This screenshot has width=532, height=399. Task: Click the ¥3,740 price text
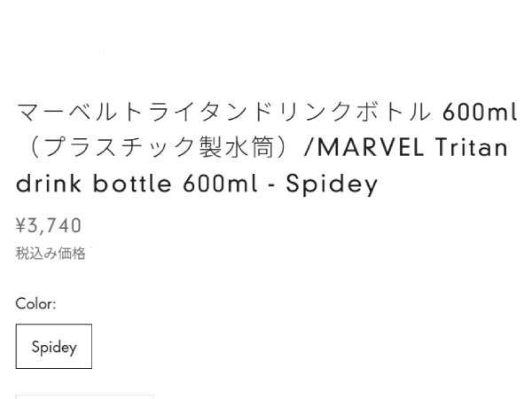(x=49, y=226)
